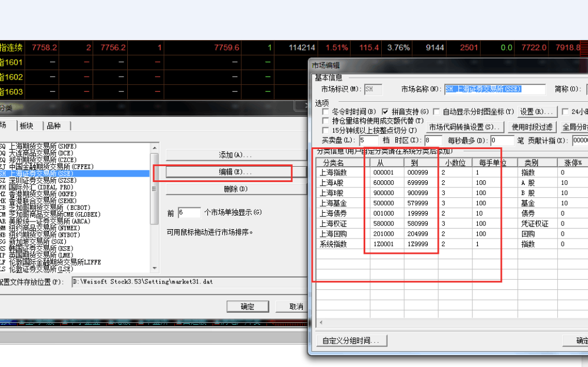Open 市场代码转换设置(S)..
This screenshot has width=588, height=367.
[464, 127]
